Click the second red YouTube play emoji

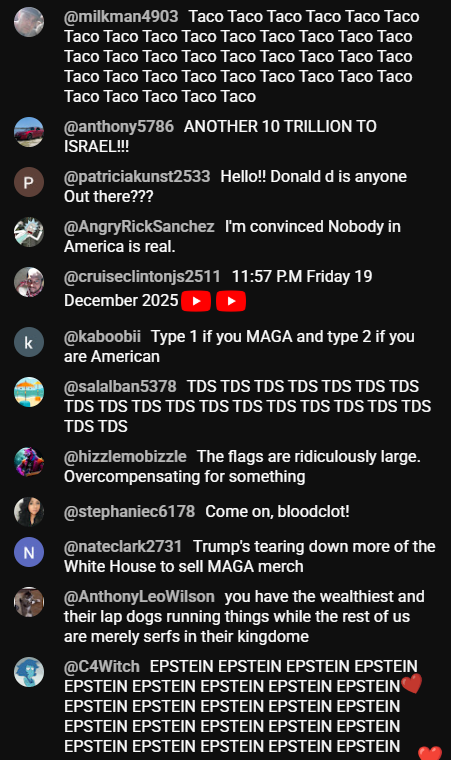(x=231, y=301)
